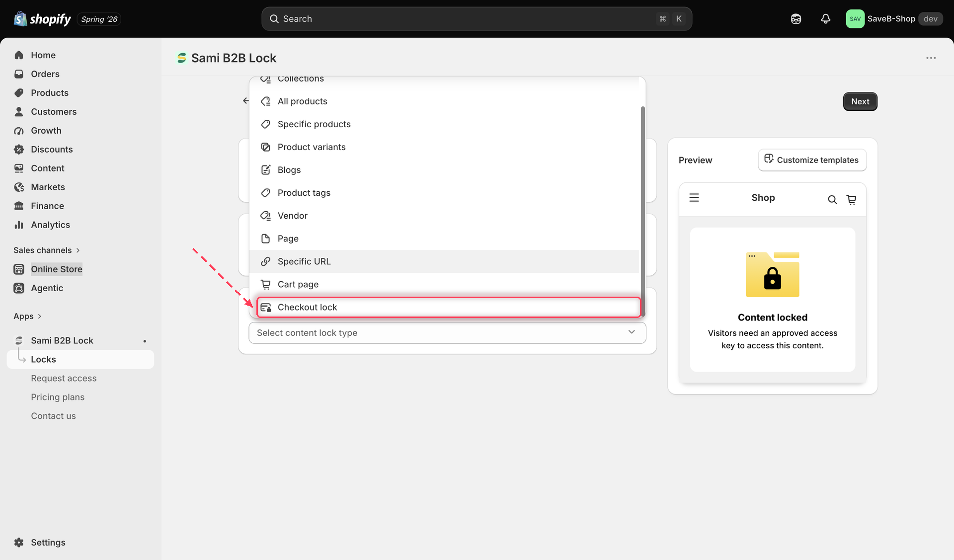Choose Cart page option

[444, 284]
